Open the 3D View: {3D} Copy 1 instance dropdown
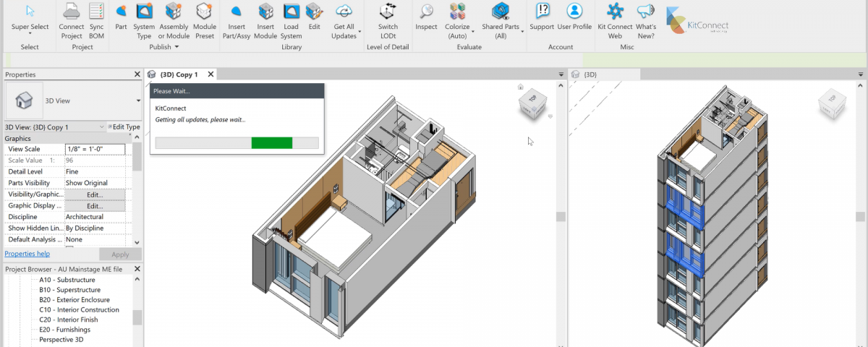 point(102,127)
